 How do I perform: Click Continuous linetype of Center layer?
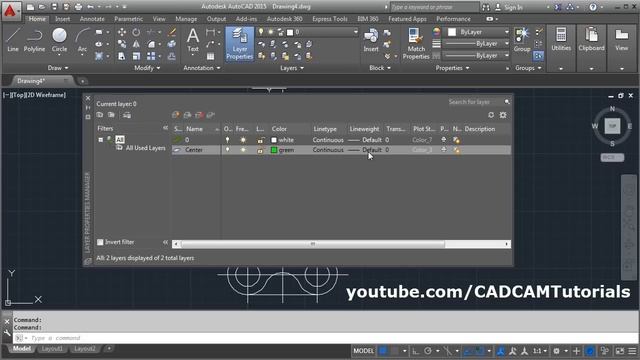[x=328, y=150]
